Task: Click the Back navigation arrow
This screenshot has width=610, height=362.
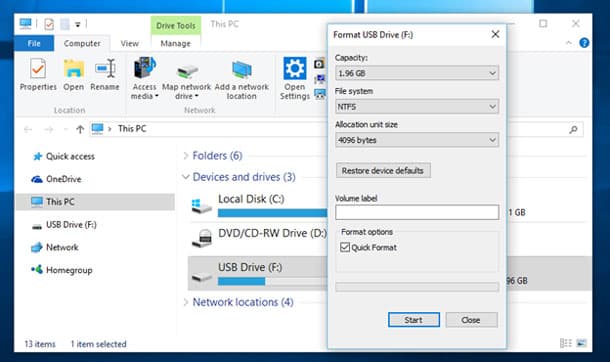Action: 28,129
